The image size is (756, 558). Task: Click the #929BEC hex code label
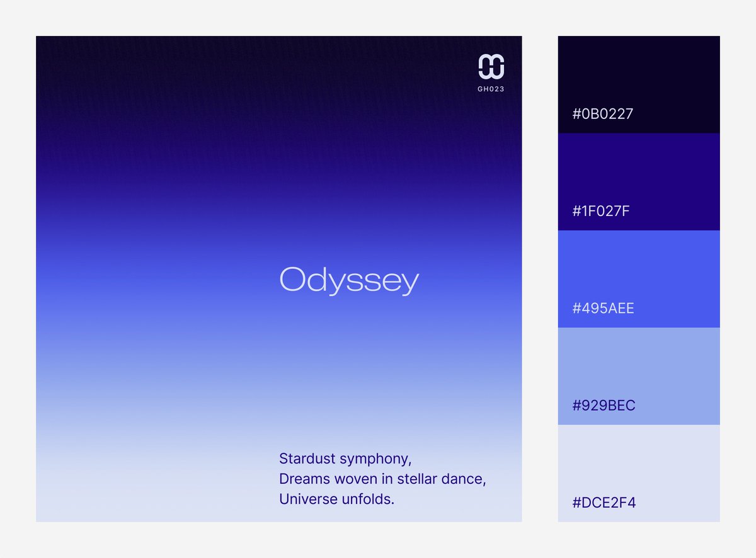tap(604, 406)
